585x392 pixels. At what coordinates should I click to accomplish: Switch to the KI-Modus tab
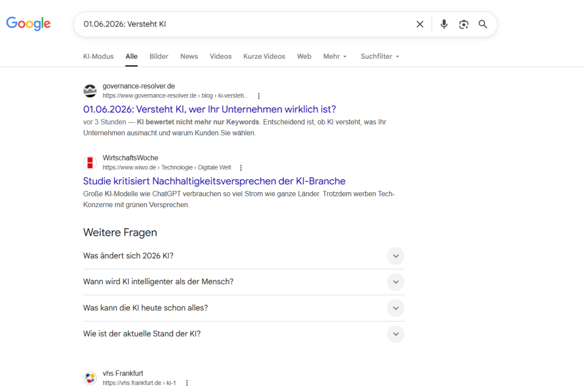pyautogui.click(x=98, y=56)
